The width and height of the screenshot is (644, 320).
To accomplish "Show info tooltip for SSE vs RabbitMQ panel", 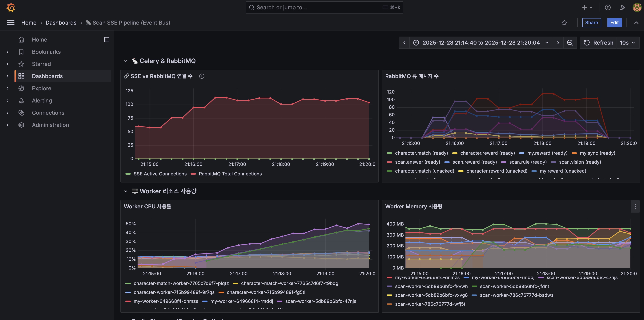I will pyautogui.click(x=202, y=76).
